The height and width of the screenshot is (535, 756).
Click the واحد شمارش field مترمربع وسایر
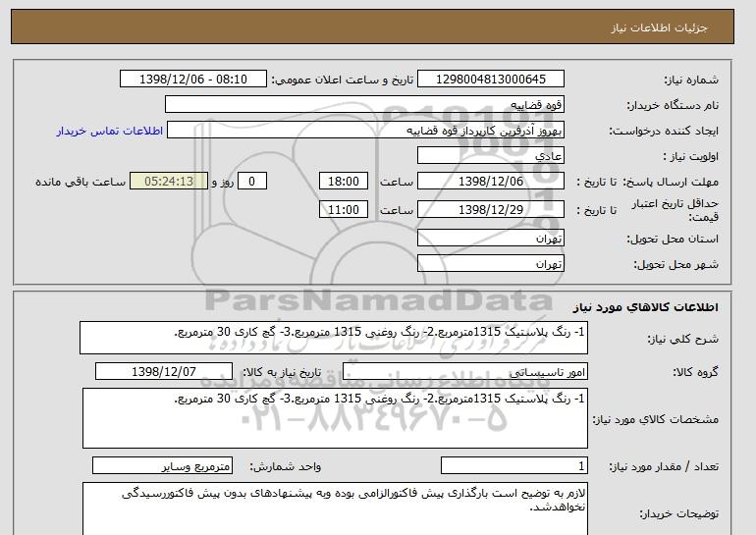point(162,465)
